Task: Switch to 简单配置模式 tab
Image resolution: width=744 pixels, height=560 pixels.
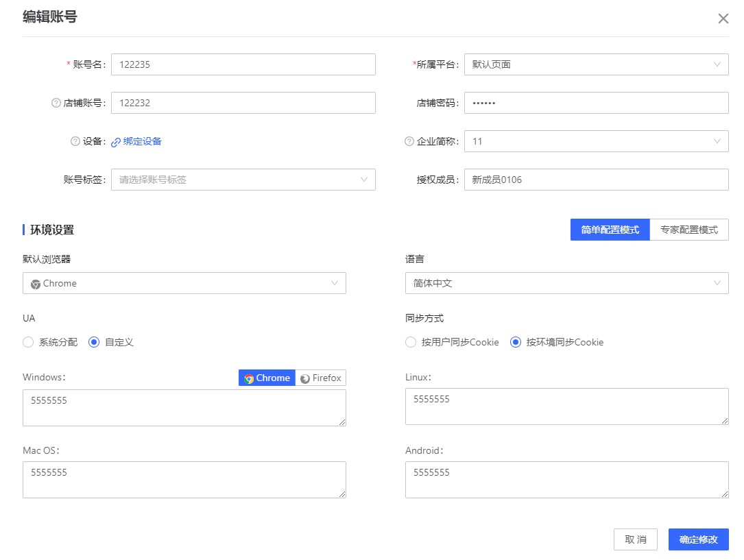Action: click(x=609, y=229)
